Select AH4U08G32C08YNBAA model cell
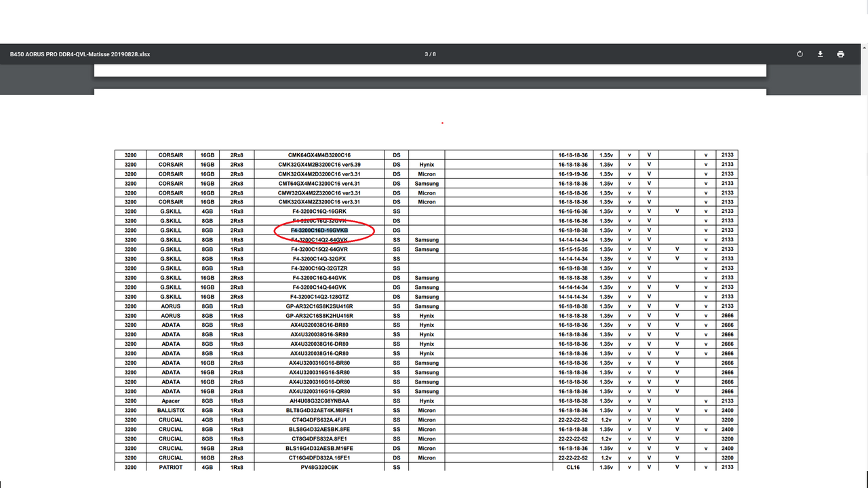The image size is (868, 488). [x=319, y=401]
